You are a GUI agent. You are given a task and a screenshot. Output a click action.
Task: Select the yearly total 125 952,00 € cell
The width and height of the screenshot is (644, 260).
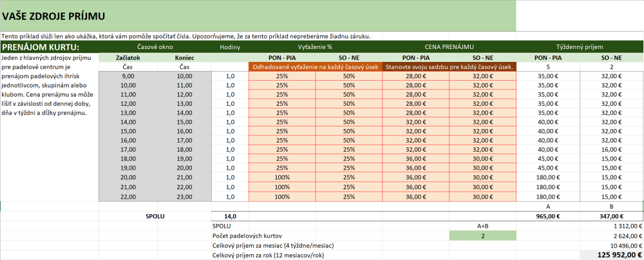tap(611, 255)
